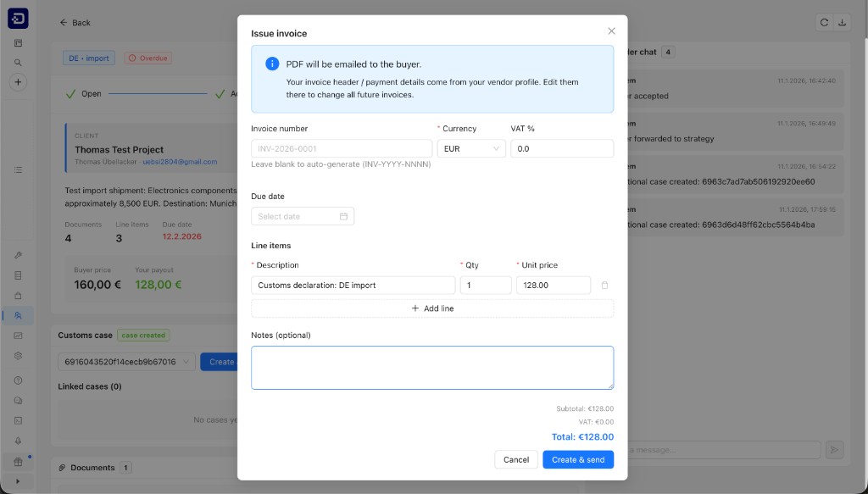
Task: Click the Open progress step
Action: coord(84,93)
